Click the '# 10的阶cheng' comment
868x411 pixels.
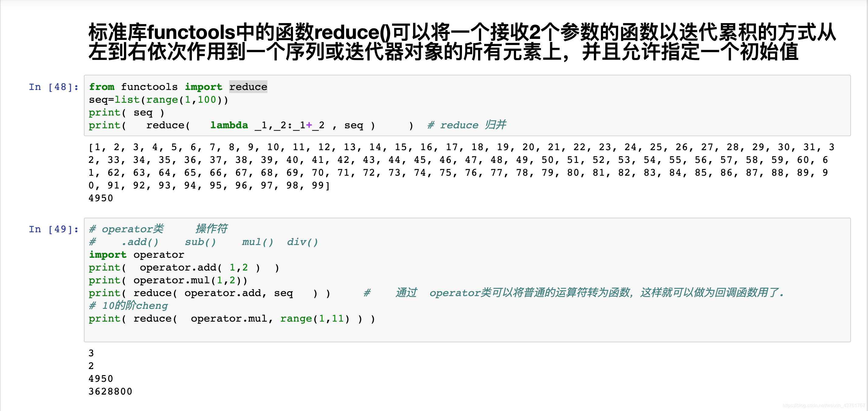pyautogui.click(x=128, y=306)
